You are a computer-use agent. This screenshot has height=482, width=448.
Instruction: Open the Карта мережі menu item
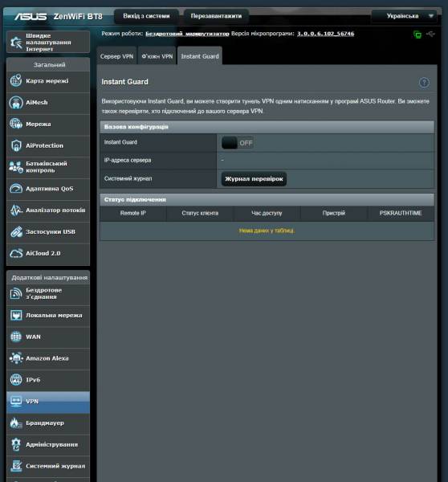pos(48,81)
